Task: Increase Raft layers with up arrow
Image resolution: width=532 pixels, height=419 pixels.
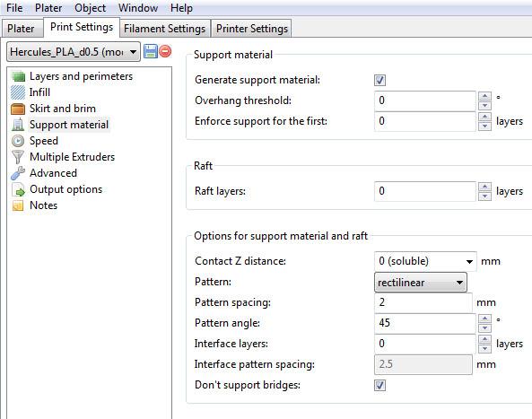Action: coord(484,187)
